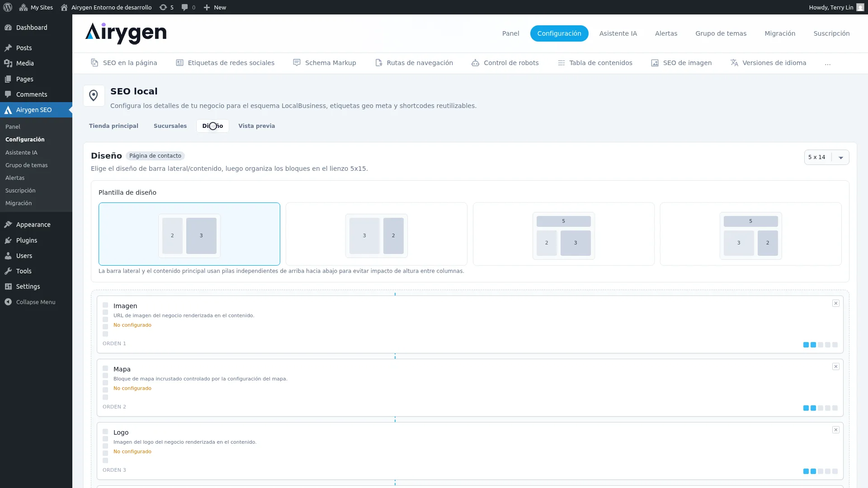Open My Sites in the admin bar
Image resolution: width=868 pixels, height=488 pixels.
click(36, 7)
